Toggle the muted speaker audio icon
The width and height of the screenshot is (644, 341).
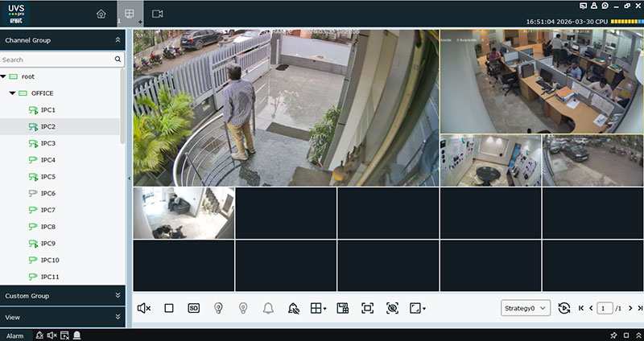click(144, 308)
